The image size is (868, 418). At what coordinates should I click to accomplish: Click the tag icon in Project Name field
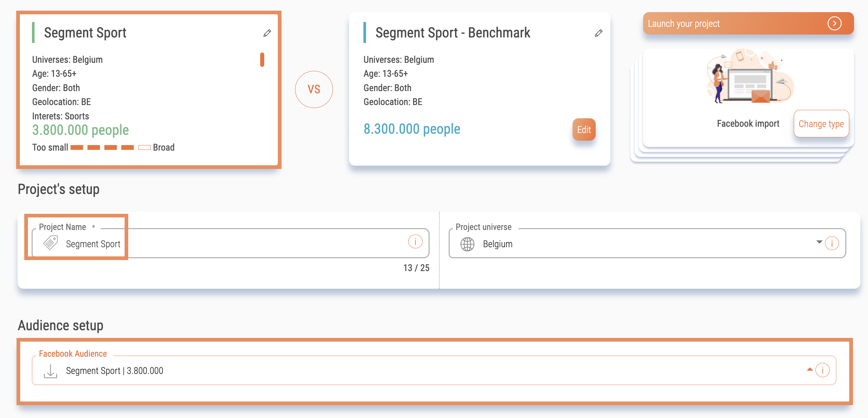(51, 243)
